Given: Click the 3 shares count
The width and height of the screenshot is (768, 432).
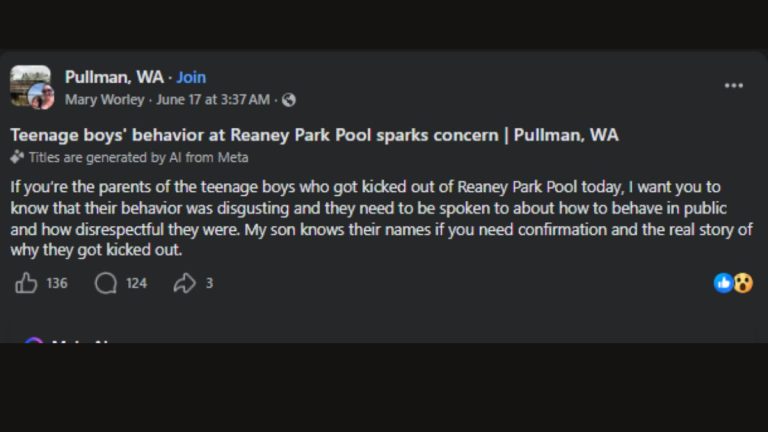Looking at the screenshot, I should pyautogui.click(x=209, y=283).
